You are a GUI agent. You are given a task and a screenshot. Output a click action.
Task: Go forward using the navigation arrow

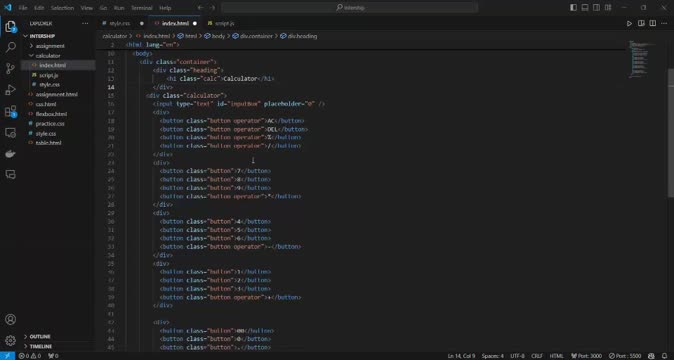[212, 8]
